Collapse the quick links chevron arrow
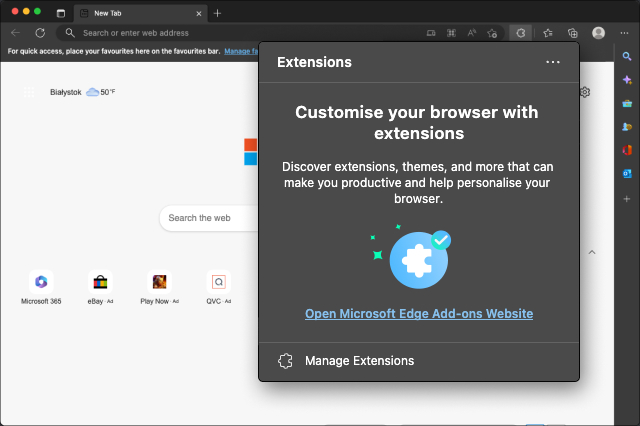640x426 pixels. click(x=591, y=252)
